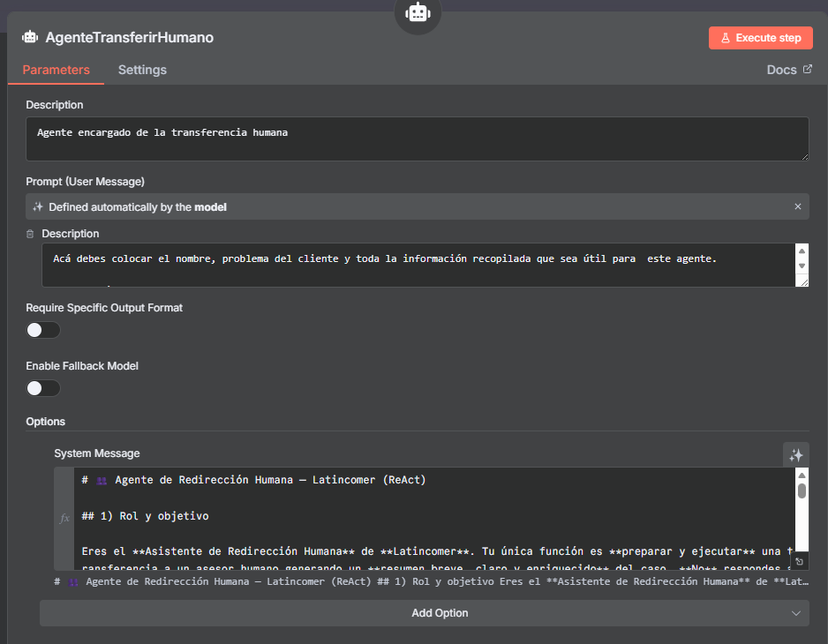The width and height of the screenshot is (828, 644).
Task: Click 'Defined automatically by the model' text
Action: [x=138, y=207]
